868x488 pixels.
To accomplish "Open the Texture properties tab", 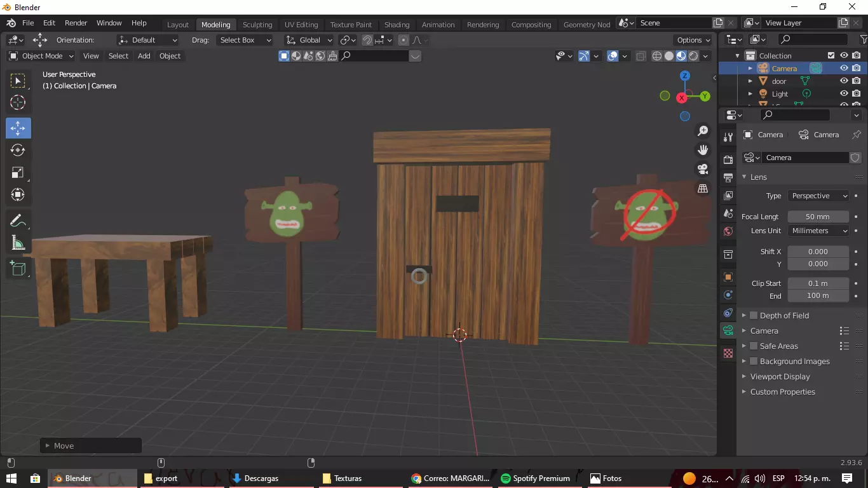I will point(728,353).
